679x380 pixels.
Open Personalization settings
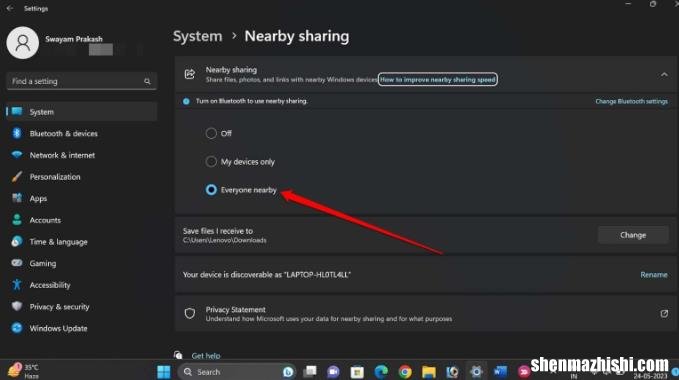(81, 177)
